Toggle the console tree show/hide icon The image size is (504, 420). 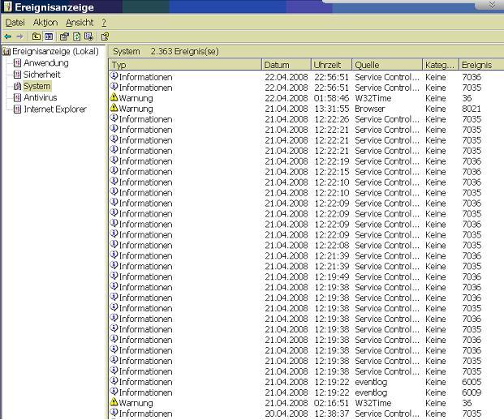(x=49, y=36)
